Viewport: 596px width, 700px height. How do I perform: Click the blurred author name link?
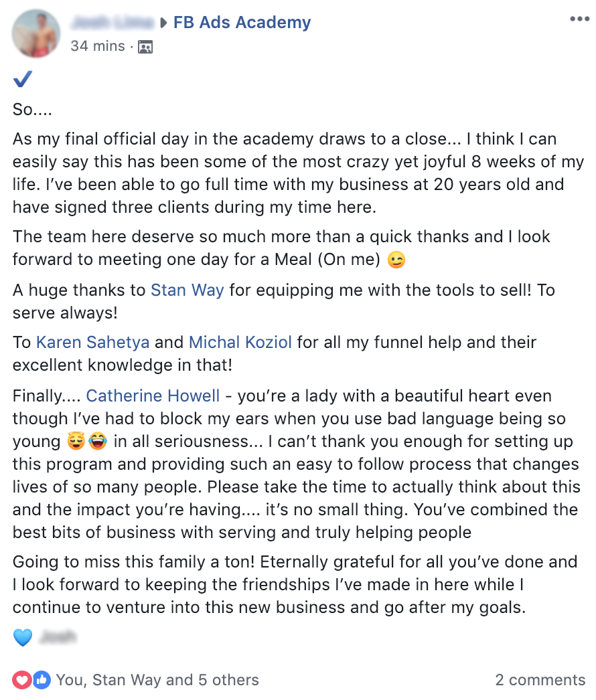point(111,23)
